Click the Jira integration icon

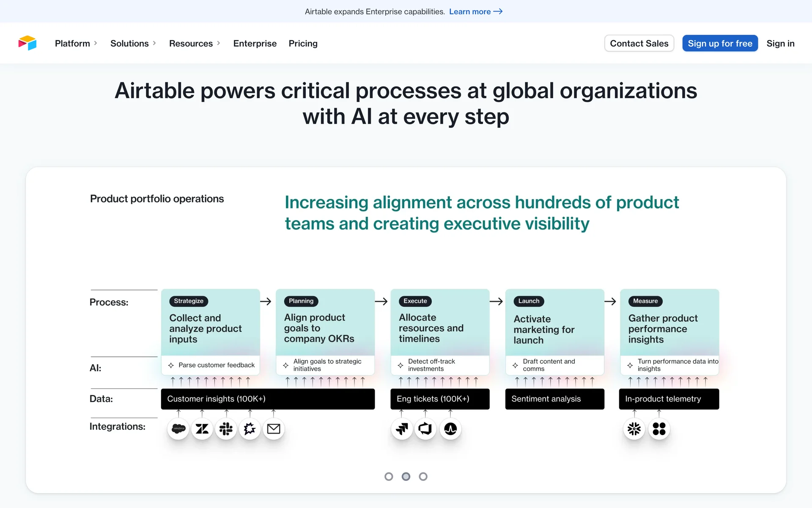402,429
